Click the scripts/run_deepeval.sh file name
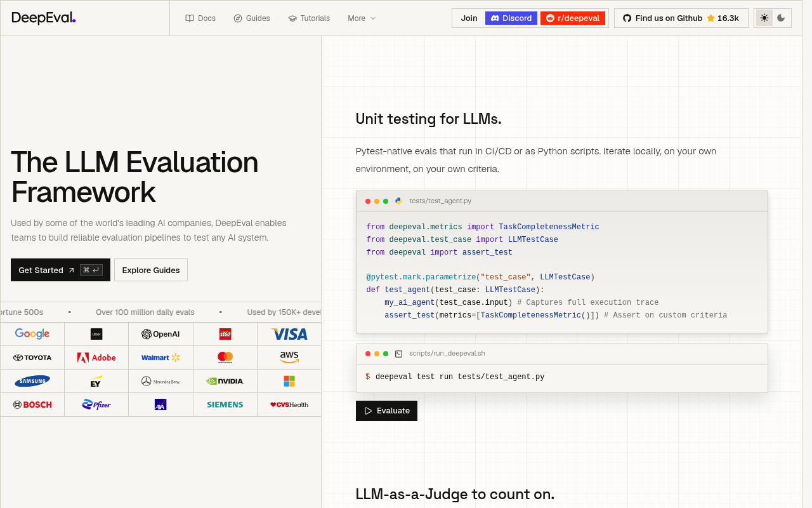Image resolution: width=812 pixels, height=508 pixels. pos(447,353)
